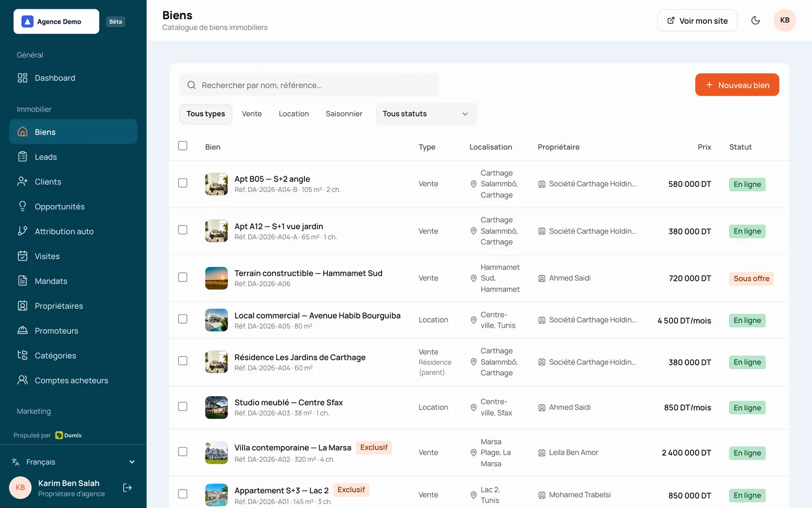Click the Exclusif tag on Villa contemporaine
Screen dimensions: 812x508
(x=374, y=448)
